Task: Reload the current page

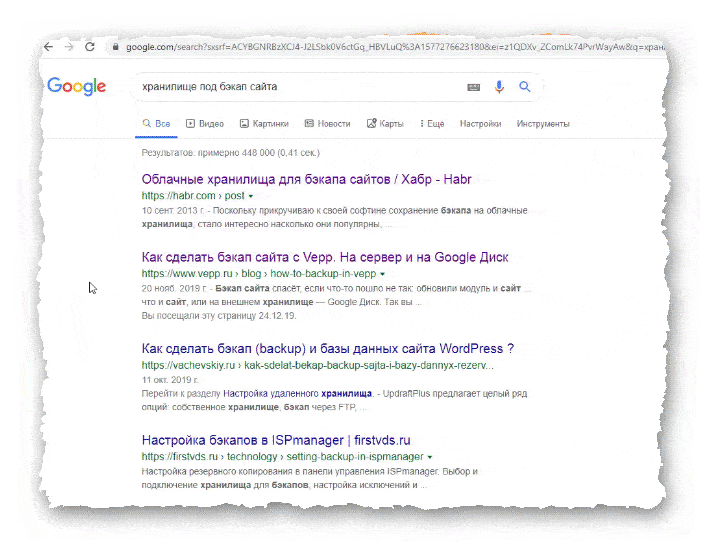Action: pyautogui.click(x=90, y=47)
